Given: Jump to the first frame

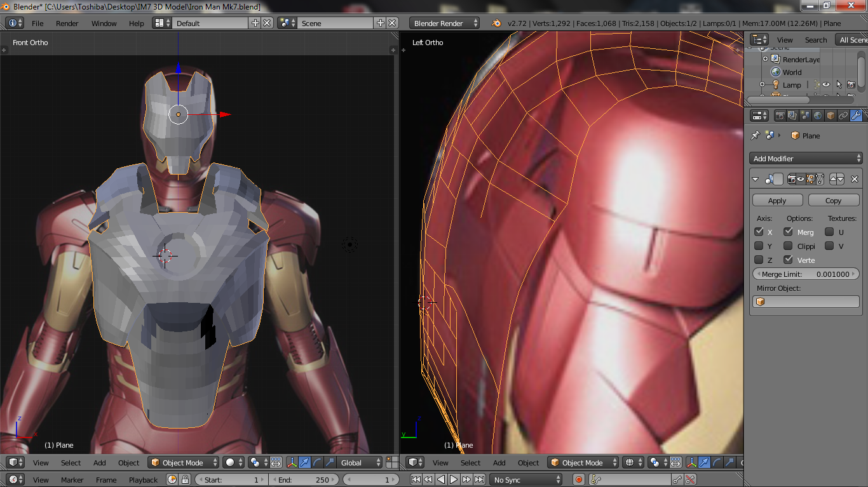Looking at the screenshot, I should 416,480.
